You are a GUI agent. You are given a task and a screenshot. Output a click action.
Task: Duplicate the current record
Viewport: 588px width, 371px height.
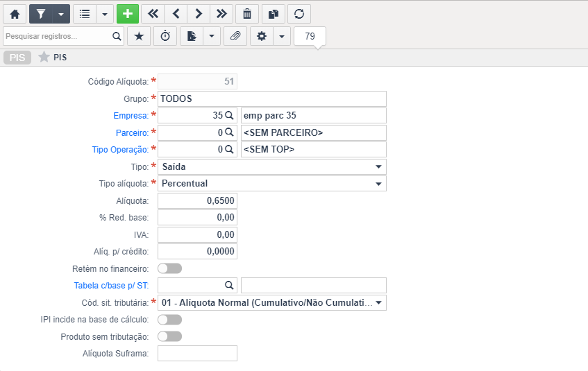274,15
